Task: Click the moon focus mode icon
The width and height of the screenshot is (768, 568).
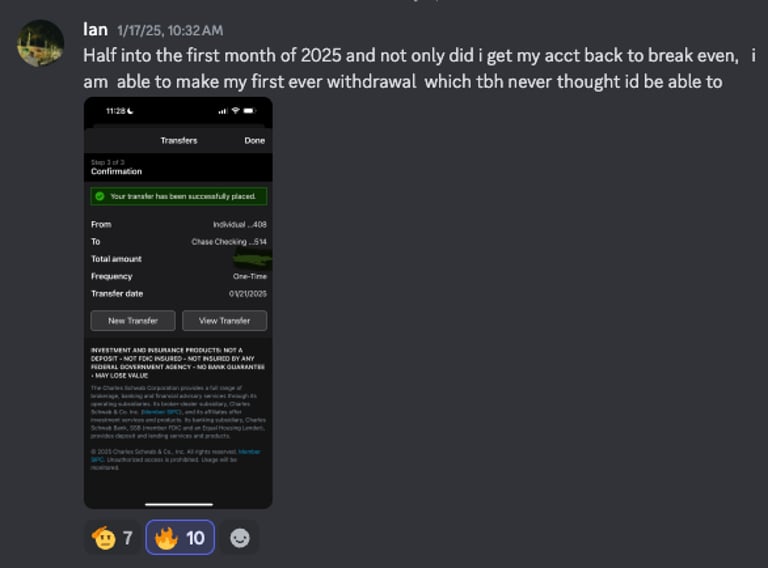Action: point(130,111)
